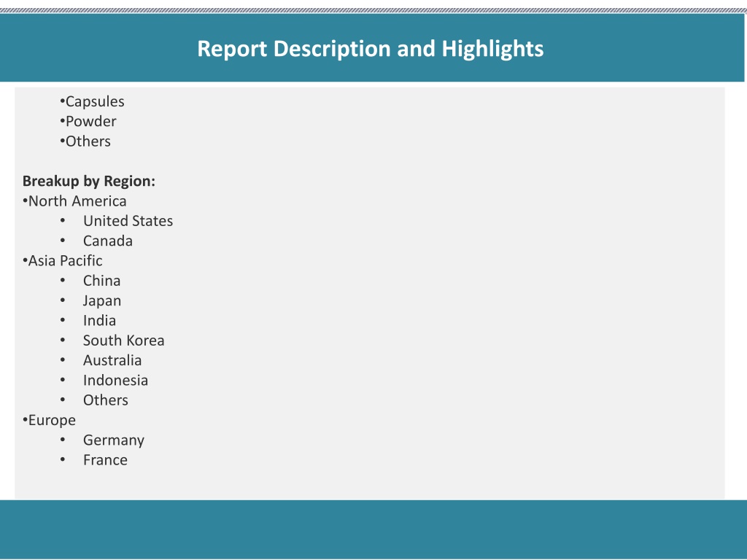Click the 'Canada' entry
This screenshot has width=747, height=560.
coord(108,241)
